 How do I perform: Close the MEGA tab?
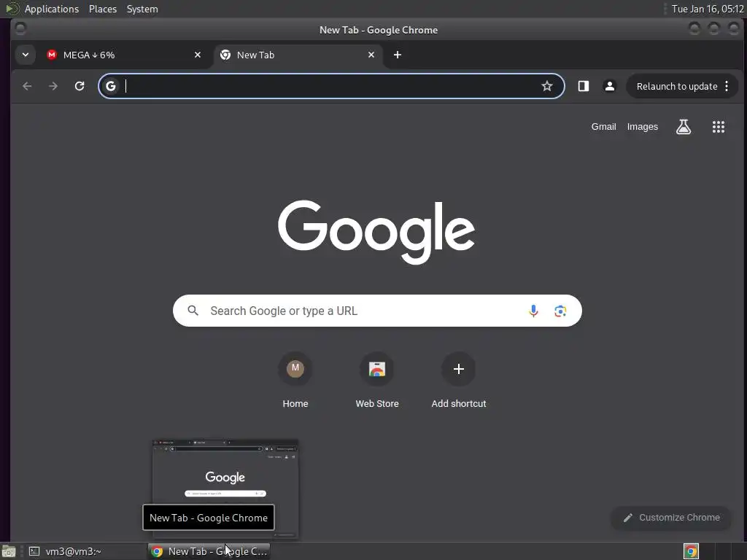197,55
